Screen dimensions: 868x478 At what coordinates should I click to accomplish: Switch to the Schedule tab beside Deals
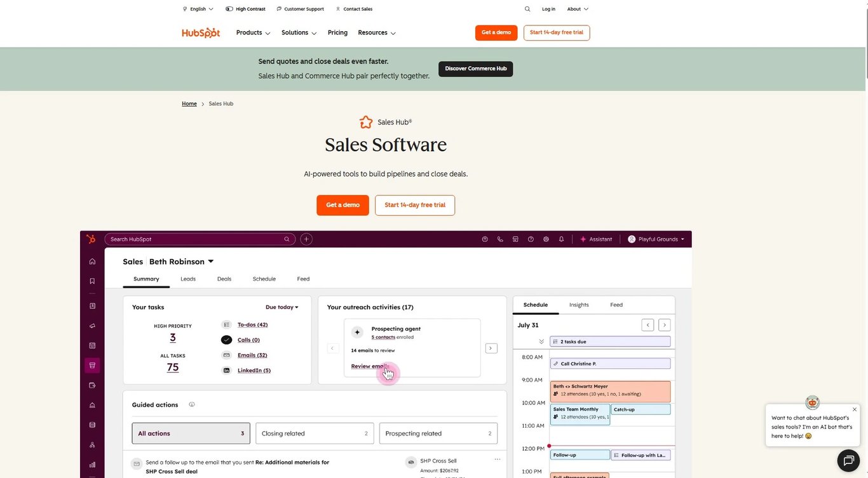pyautogui.click(x=264, y=279)
